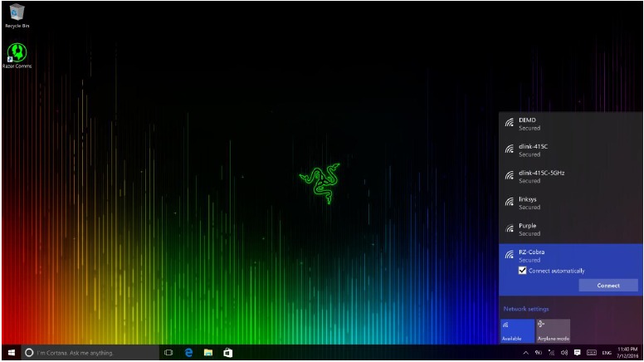Uncheck Connect automatically checkbox
644x362 pixels.
[523, 271]
